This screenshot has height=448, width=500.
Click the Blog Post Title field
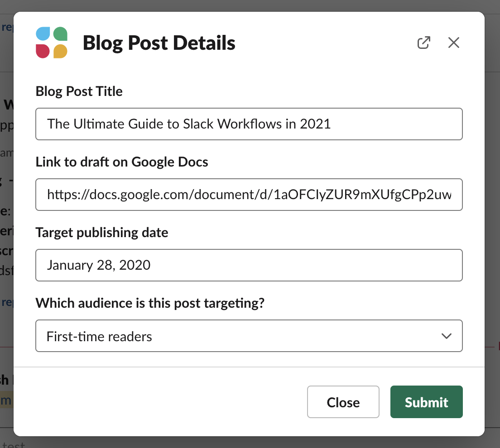249,124
